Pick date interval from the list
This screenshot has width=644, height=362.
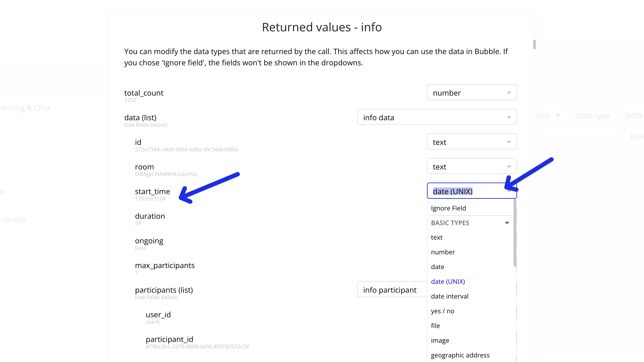(450, 296)
